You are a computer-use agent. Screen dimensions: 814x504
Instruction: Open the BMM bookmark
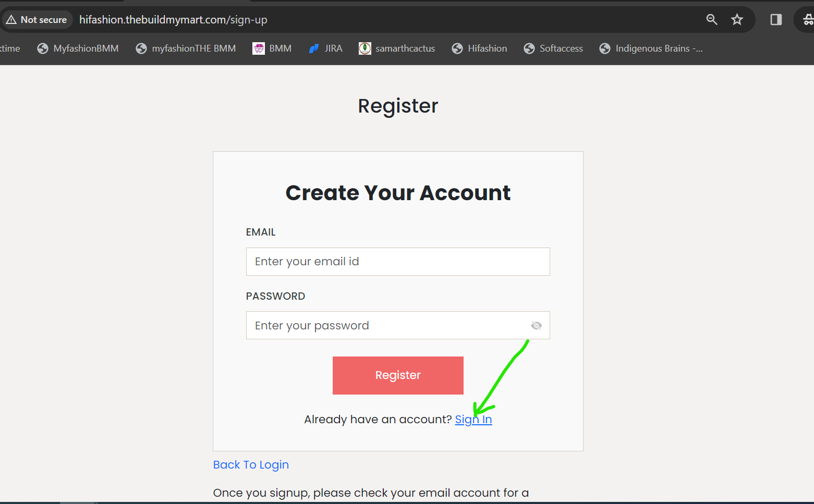[272, 48]
